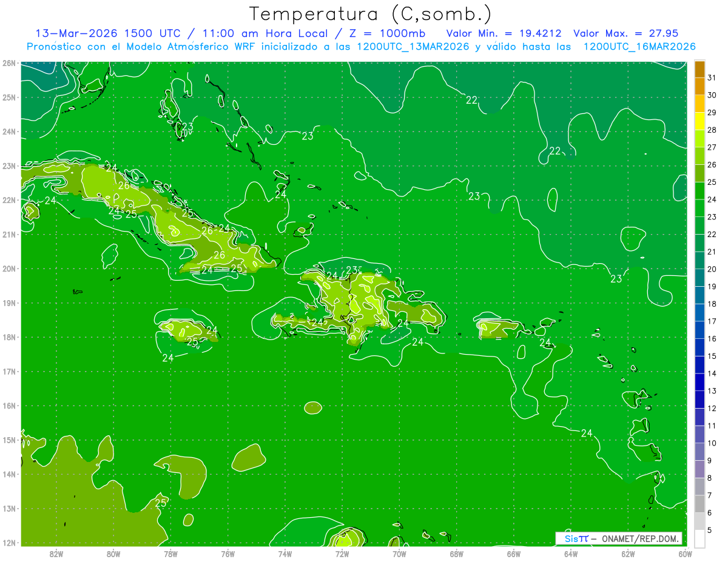Click the colorbar tick label '31'
This screenshot has width=728, height=562.
[x=712, y=78]
